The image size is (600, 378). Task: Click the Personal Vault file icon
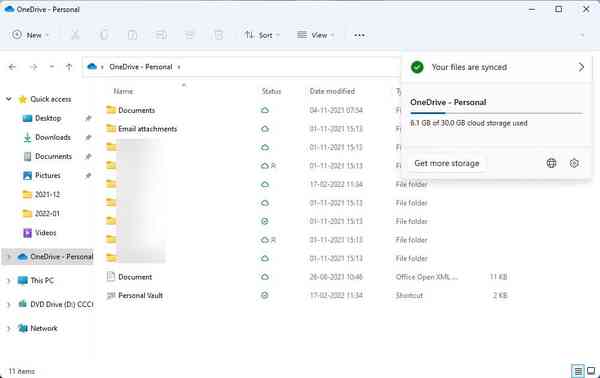111,295
